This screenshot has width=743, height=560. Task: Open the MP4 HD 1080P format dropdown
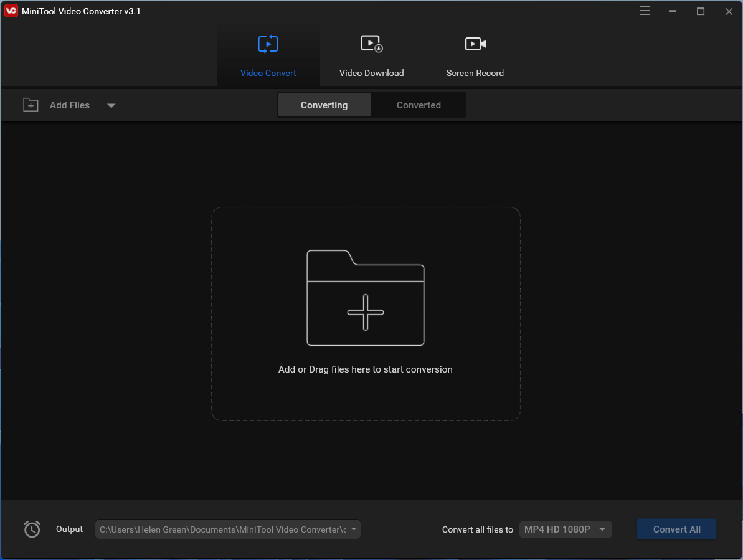pyautogui.click(x=566, y=529)
